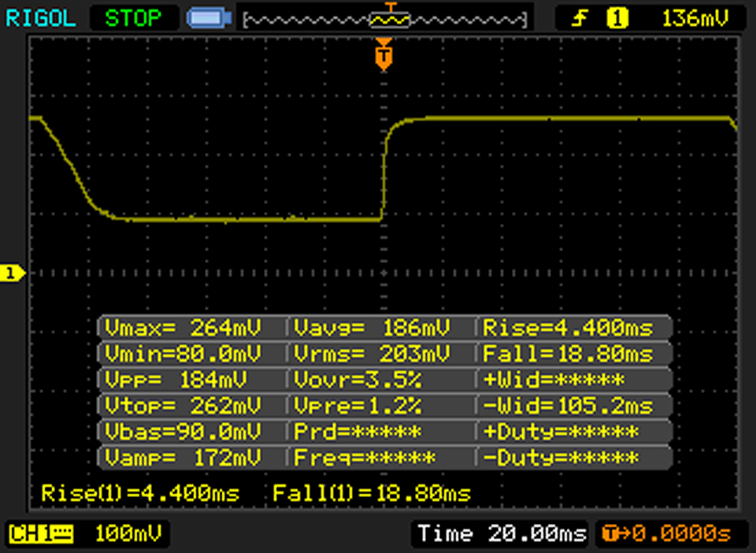This screenshot has height=553, width=756.
Task: Click the RIGOL logo
Action: pyautogui.click(x=41, y=17)
